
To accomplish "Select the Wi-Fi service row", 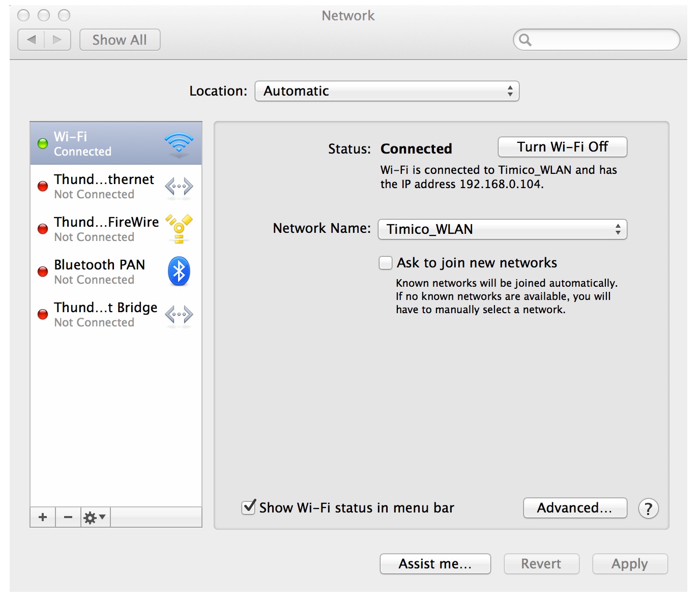I will click(x=116, y=144).
